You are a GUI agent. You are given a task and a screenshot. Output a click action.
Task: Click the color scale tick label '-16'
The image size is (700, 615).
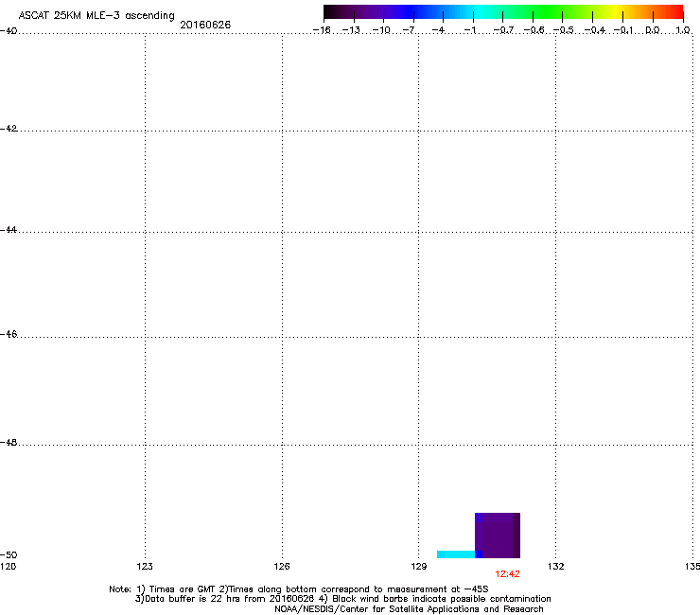322,30
